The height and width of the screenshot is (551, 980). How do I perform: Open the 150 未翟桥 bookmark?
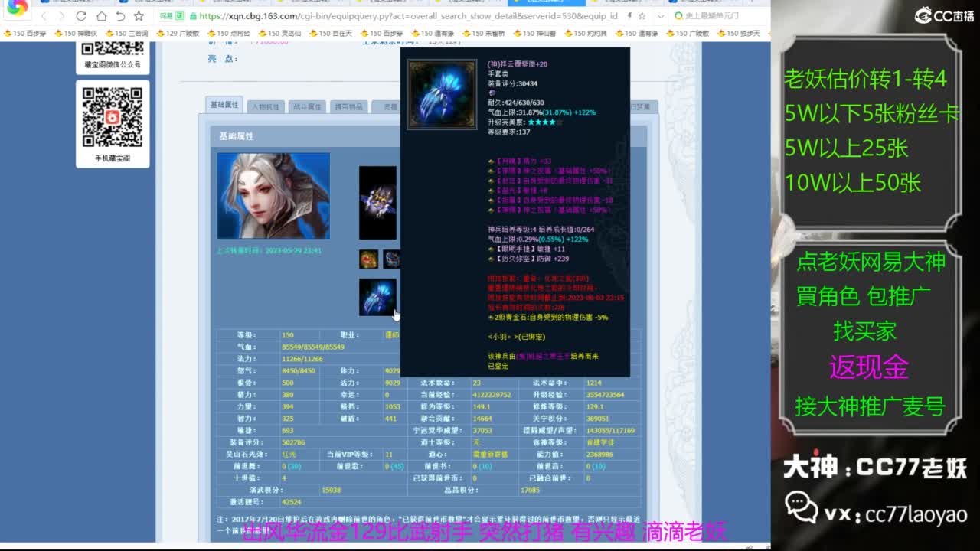pyautogui.click(x=483, y=34)
